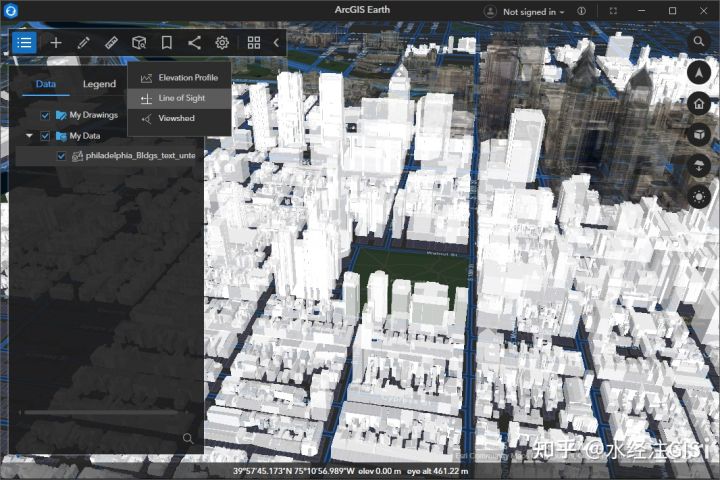The image size is (720, 480).
Task: Switch to the Legend tab
Action: click(x=99, y=84)
